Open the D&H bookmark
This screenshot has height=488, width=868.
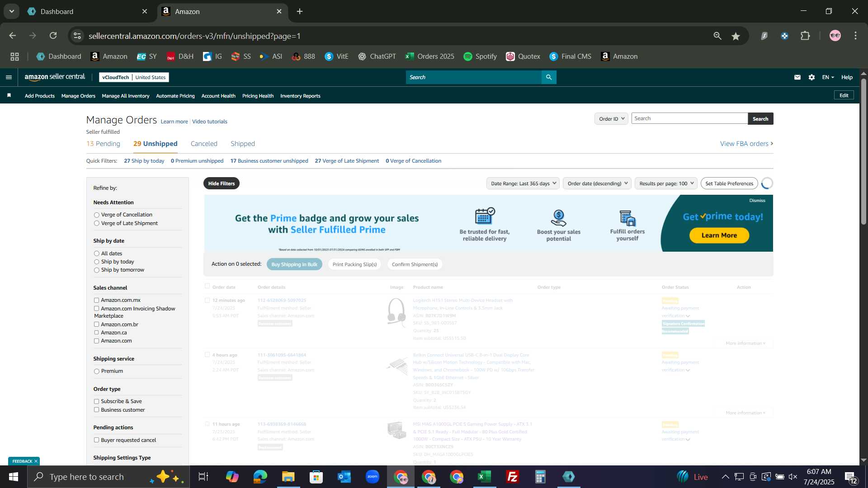180,56
